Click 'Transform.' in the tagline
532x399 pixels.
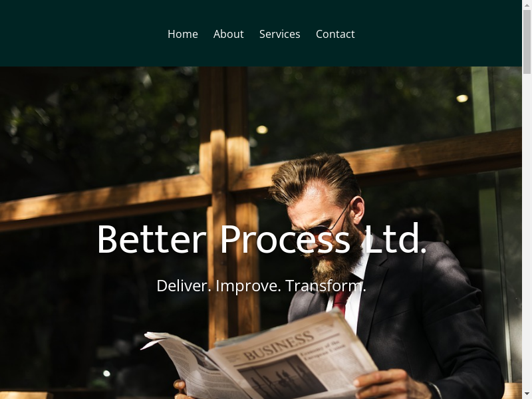tap(326, 286)
